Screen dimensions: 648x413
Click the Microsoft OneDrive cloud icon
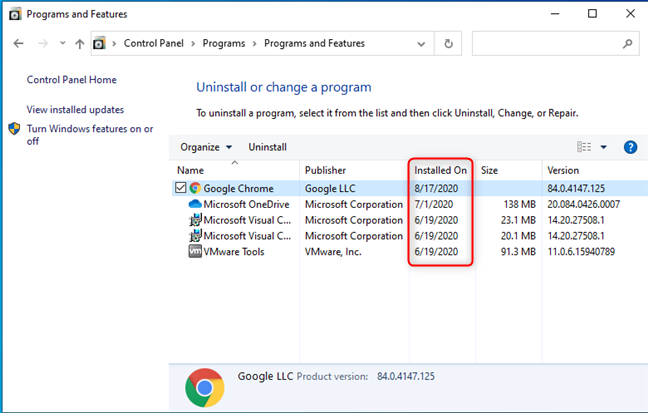click(x=195, y=204)
